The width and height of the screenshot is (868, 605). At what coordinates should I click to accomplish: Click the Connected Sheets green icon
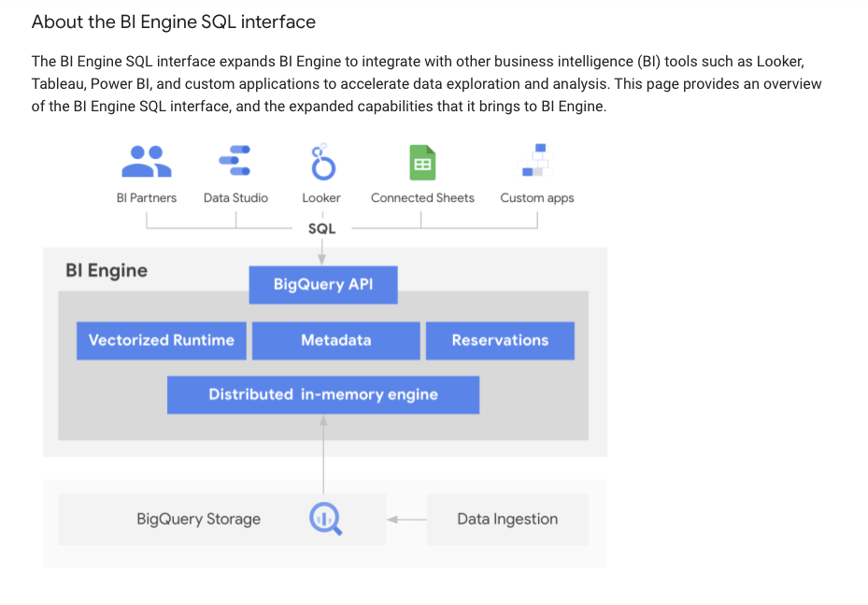(x=422, y=163)
